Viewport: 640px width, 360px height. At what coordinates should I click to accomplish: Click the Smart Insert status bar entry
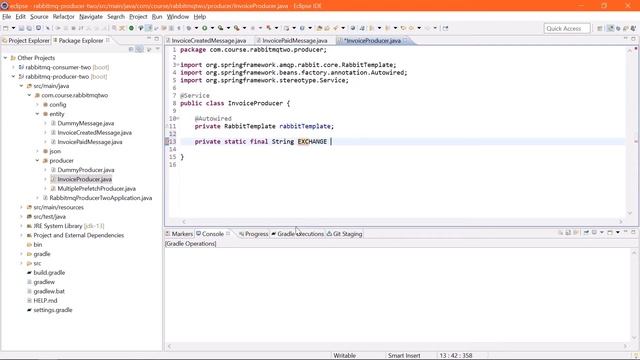[x=404, y=356]
